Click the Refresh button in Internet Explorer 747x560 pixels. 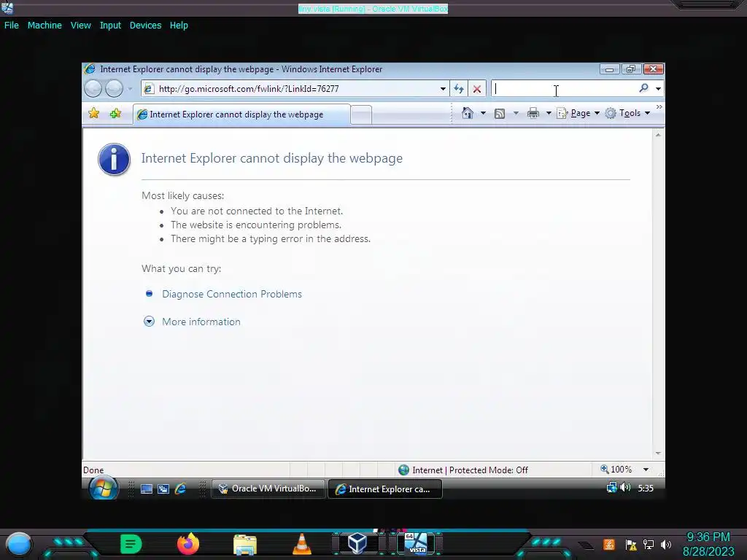pyautogui.click(x=459, y=88)
